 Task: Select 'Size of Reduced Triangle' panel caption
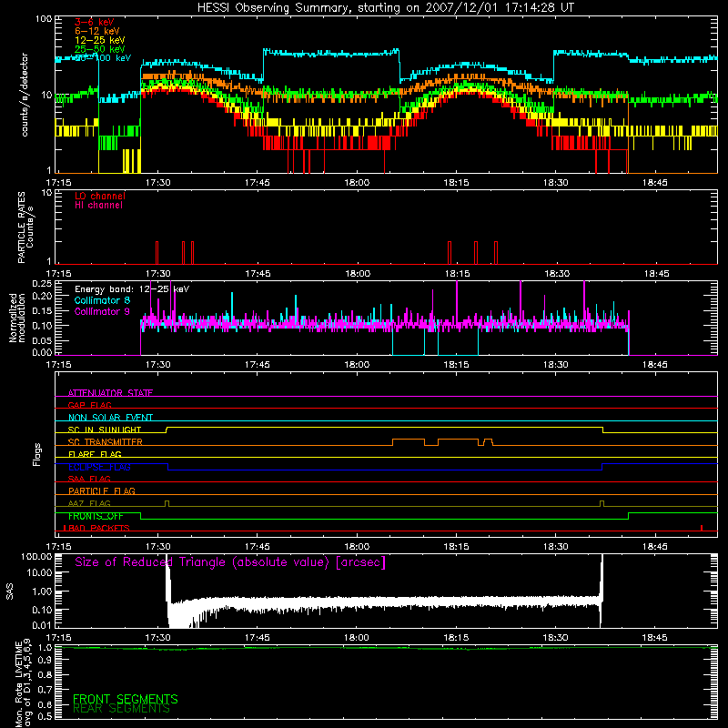pos(230,562)
